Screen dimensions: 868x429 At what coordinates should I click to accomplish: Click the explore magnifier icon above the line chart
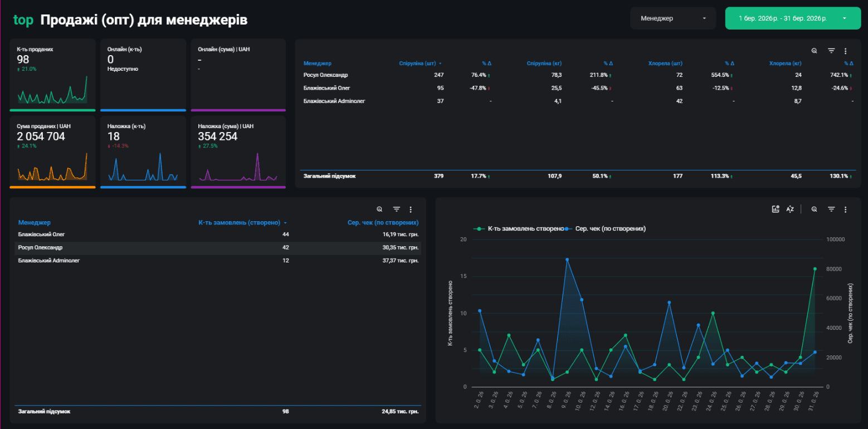[815, 209]
